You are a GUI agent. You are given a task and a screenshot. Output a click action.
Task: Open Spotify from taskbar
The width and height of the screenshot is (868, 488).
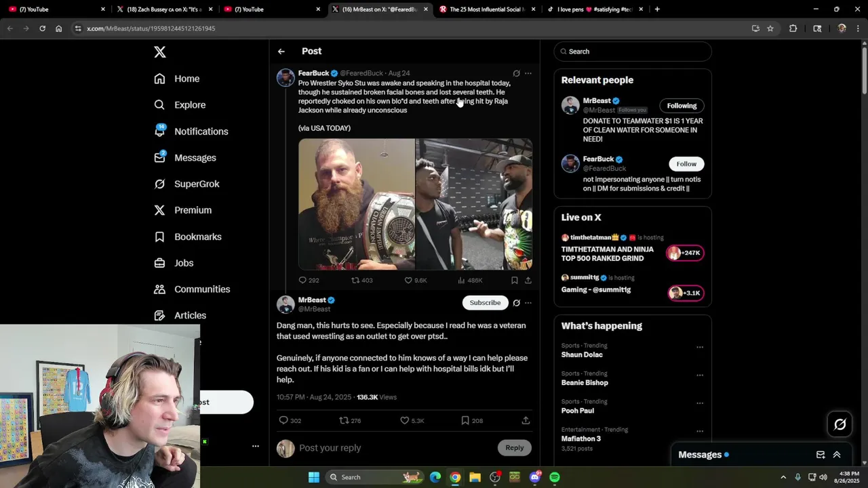click(555, 477)
